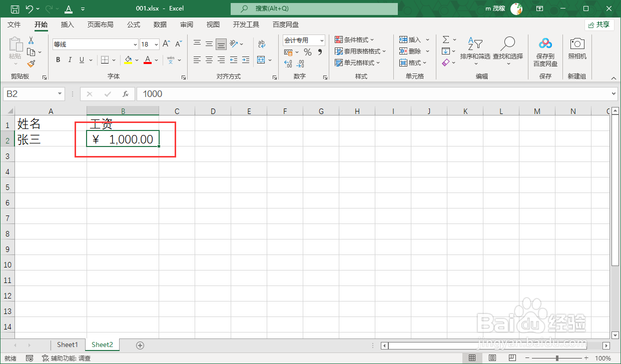Switch to the 插入 ribbon tab
The image size is (621, 364).
(x=67, y=24)
